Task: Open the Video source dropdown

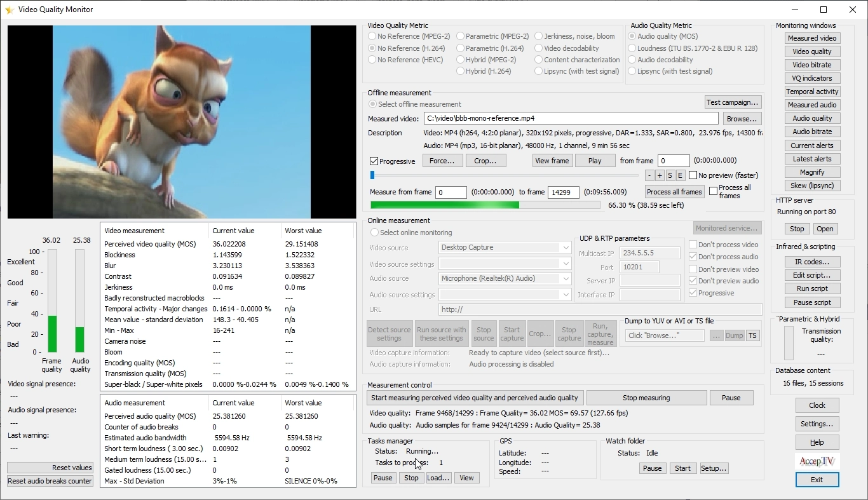Action: pos(505,248)
